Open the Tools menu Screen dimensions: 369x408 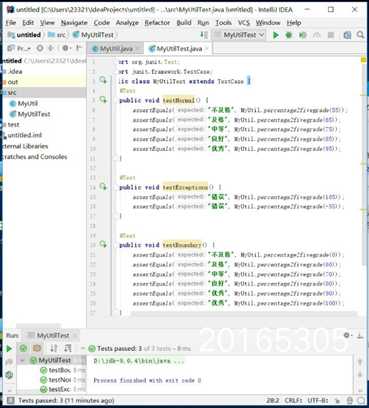click(223, 23)
